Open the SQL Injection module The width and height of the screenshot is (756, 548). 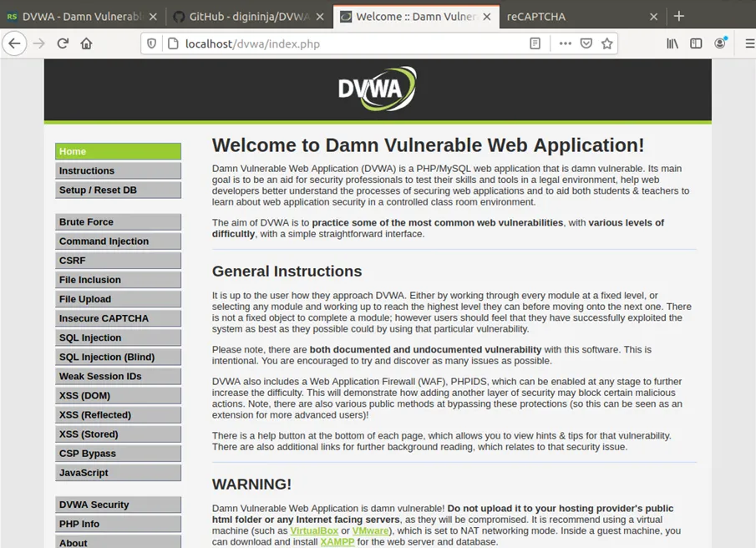click(118, 337)
